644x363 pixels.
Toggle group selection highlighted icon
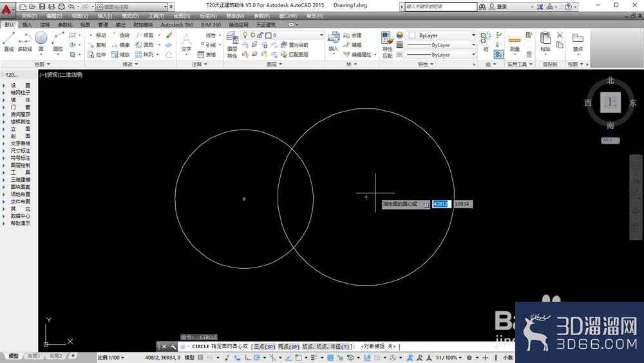498,54
